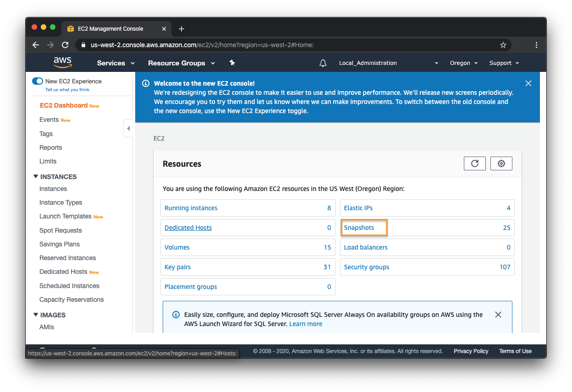Open Resources settings gear
Screen dimensions: 572x392
tap(501, 163)
